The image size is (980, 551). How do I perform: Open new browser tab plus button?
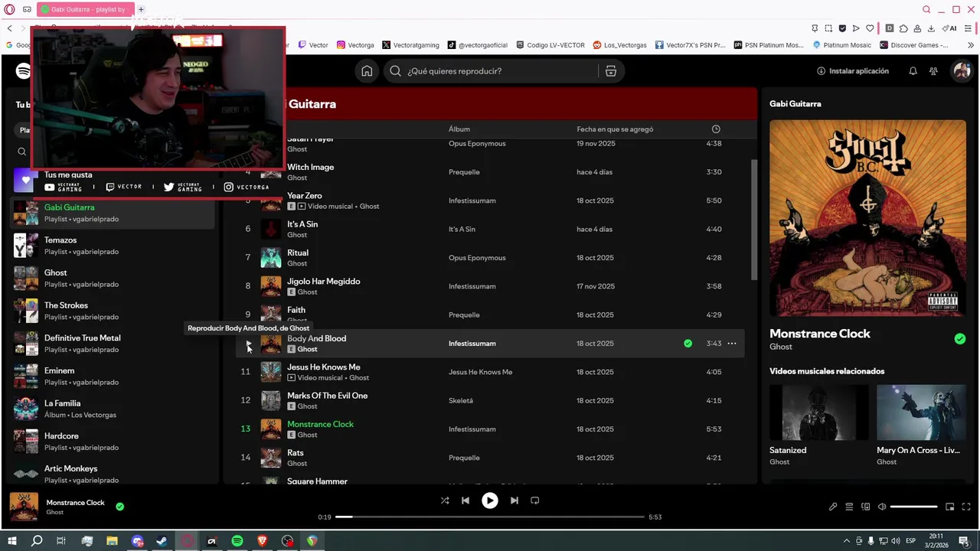tap(141, 9)
